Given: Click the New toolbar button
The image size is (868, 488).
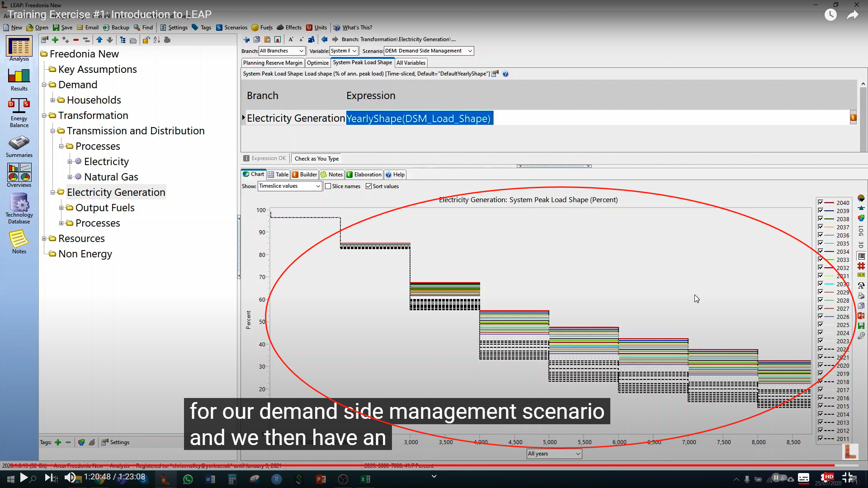Looking at the screenshot, I should pos(13,28).
